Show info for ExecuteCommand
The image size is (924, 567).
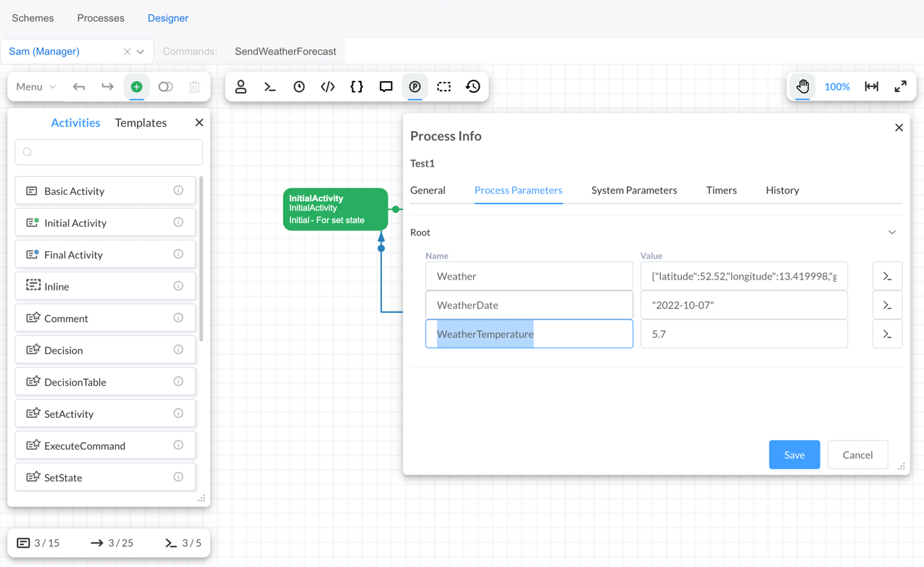point(178,445)
